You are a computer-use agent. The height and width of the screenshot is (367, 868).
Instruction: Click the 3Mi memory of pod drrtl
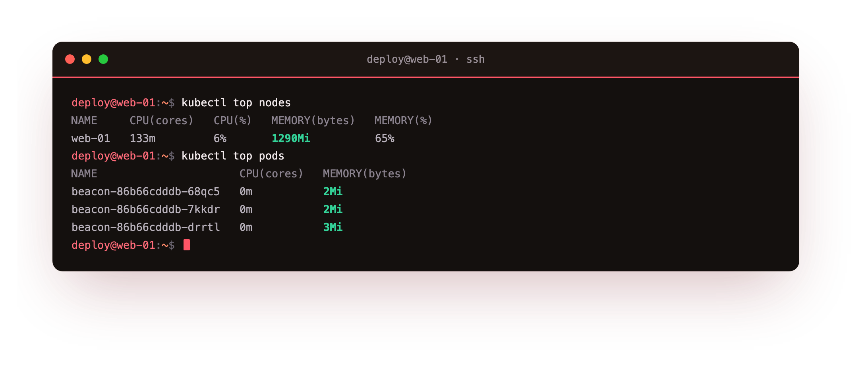(333, 227)
